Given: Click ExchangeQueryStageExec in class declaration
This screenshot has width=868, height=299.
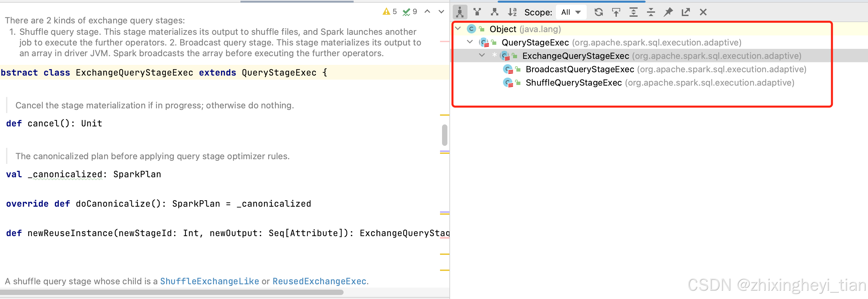Looking at the screenshot, I should pos(134,73).
